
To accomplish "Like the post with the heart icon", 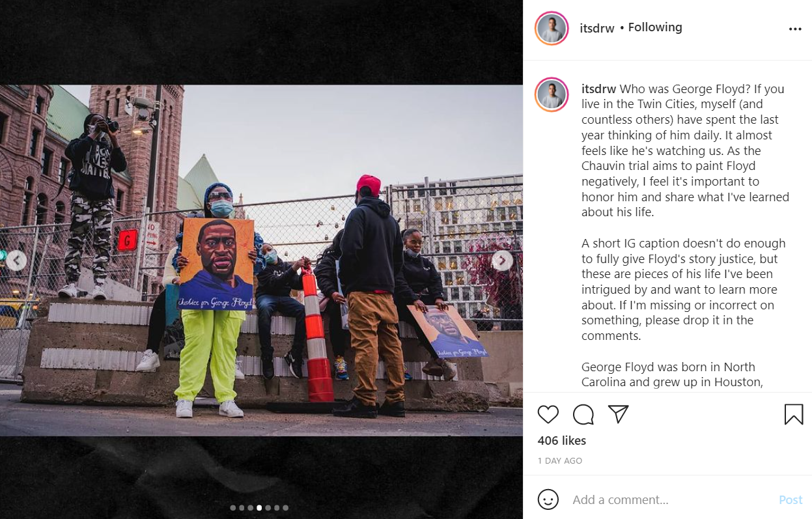I will (x=548, y=415).
